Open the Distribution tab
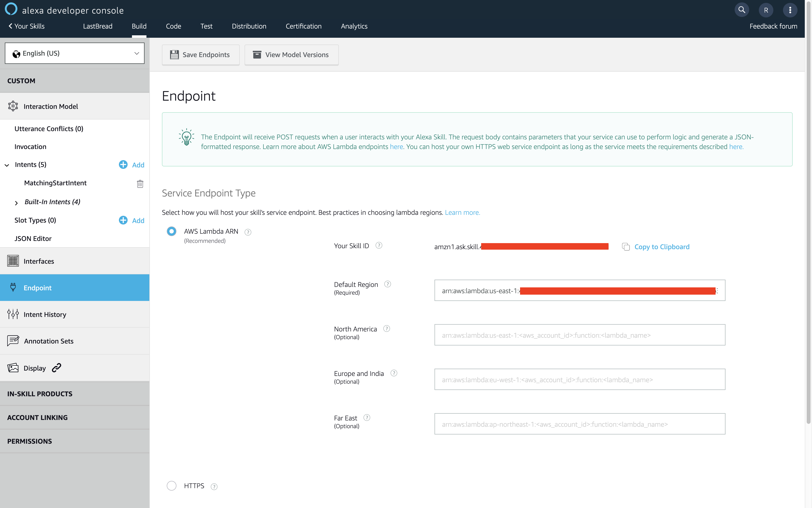812x508 pixels. point(249,26)
